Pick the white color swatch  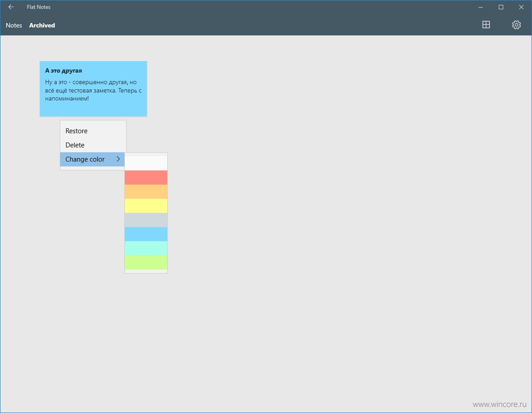click(146, 163)
